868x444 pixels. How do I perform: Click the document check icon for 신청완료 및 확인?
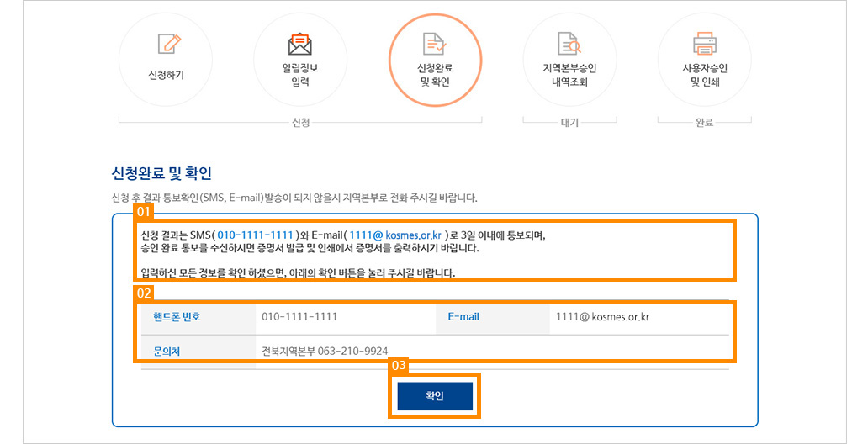tap(435, 44)
